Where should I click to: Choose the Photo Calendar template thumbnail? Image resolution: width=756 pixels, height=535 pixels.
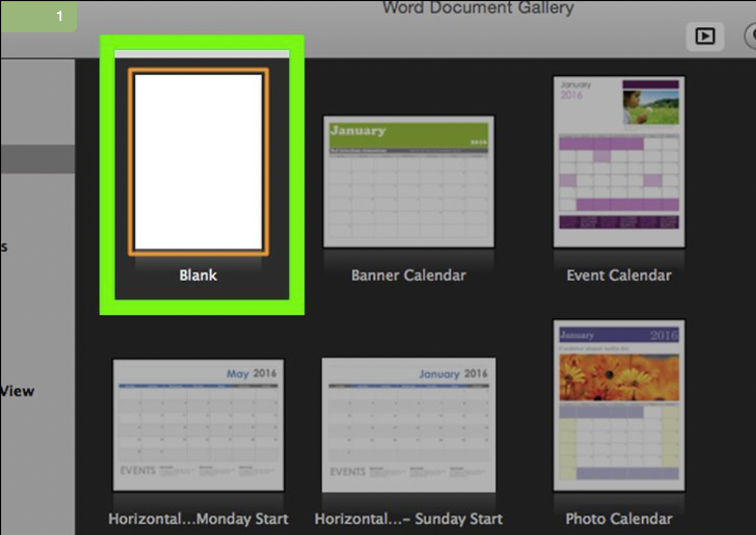tap(619, 405)
